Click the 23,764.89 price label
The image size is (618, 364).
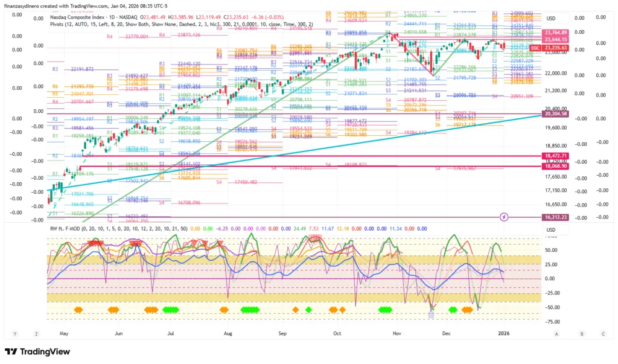coord(555,32)
